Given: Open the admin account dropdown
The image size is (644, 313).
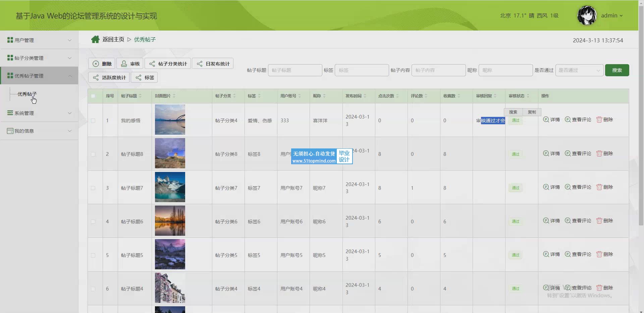Looking at the screenshot, I should point(612,15).
